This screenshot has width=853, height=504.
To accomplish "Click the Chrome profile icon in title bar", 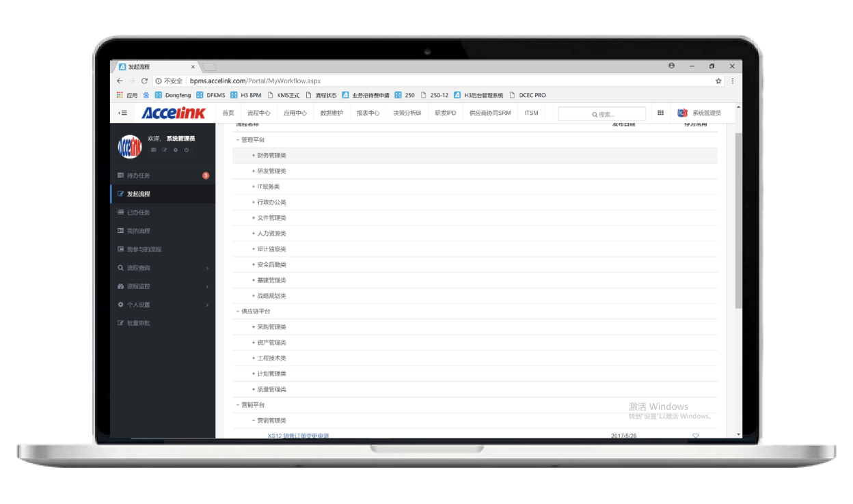I will 671,66.
